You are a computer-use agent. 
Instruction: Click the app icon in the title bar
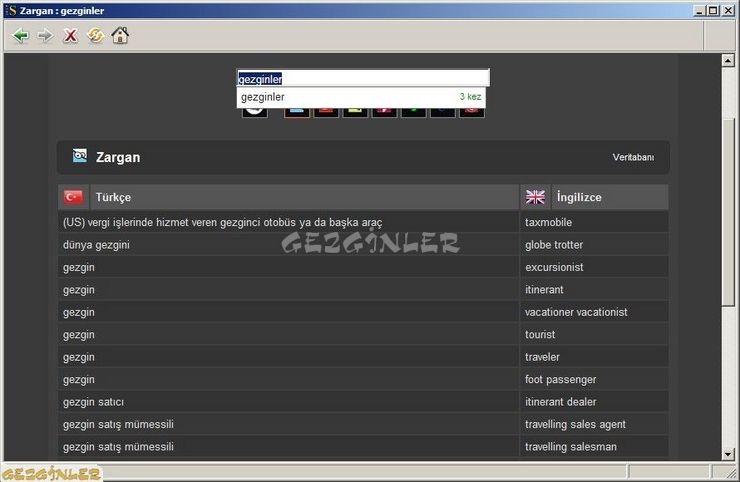coord(11,10)
